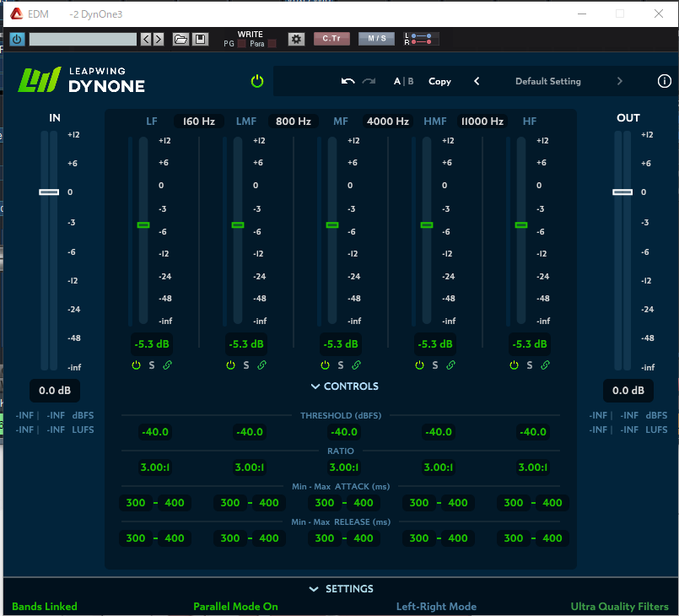Toggle link icon on HMF band
This screenshot has width=679, height=616.
tap(450, 365)
